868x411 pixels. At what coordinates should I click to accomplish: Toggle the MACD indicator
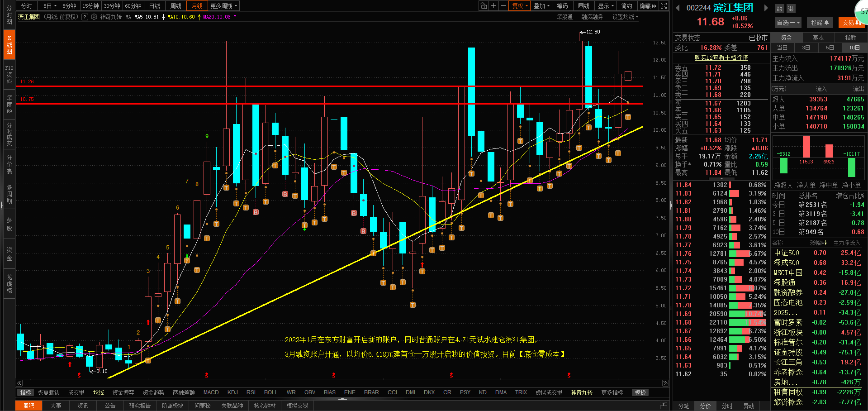point(211,392)
